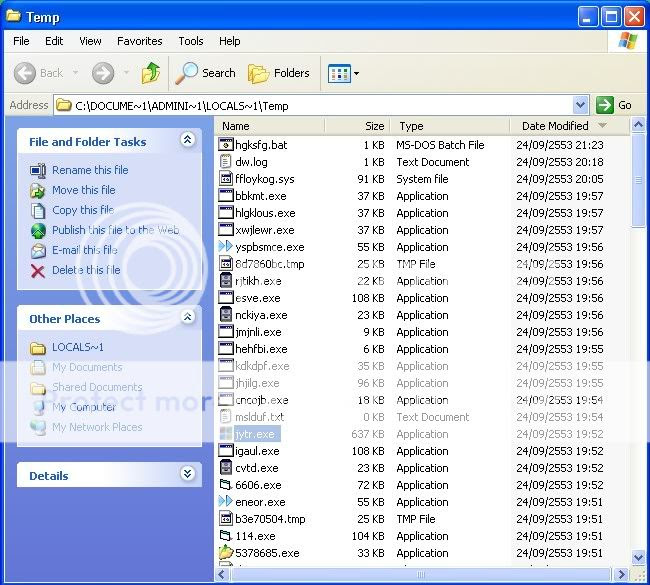Select the file name xwjlewr.exe
650x585 pixels.
264,230
